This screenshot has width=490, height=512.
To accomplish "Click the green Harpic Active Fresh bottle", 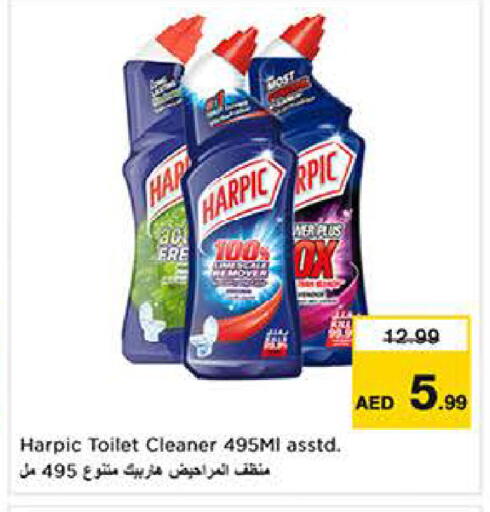I will (x=155, y=200).
